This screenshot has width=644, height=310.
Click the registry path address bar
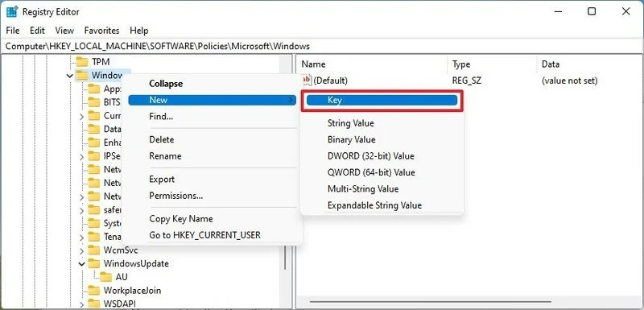[322, 46]
